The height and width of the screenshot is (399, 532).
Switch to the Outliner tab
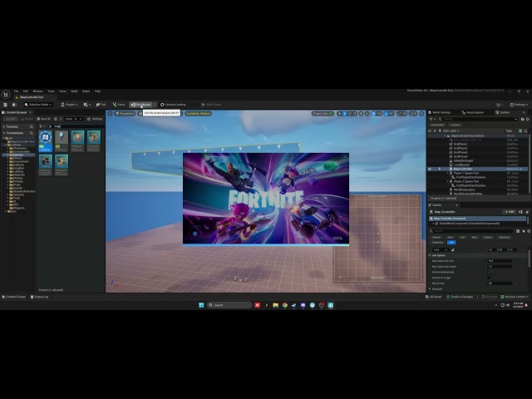[503, 112]
